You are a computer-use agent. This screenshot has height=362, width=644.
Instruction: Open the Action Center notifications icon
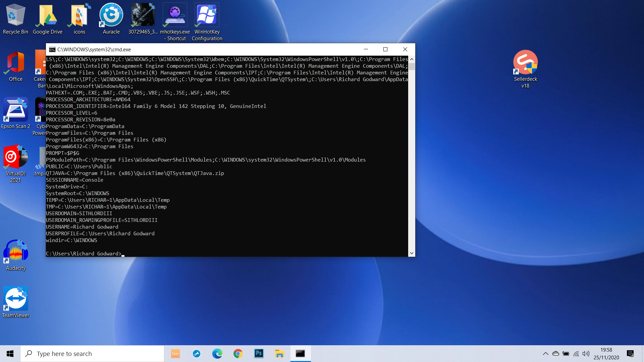coord(630,354)
